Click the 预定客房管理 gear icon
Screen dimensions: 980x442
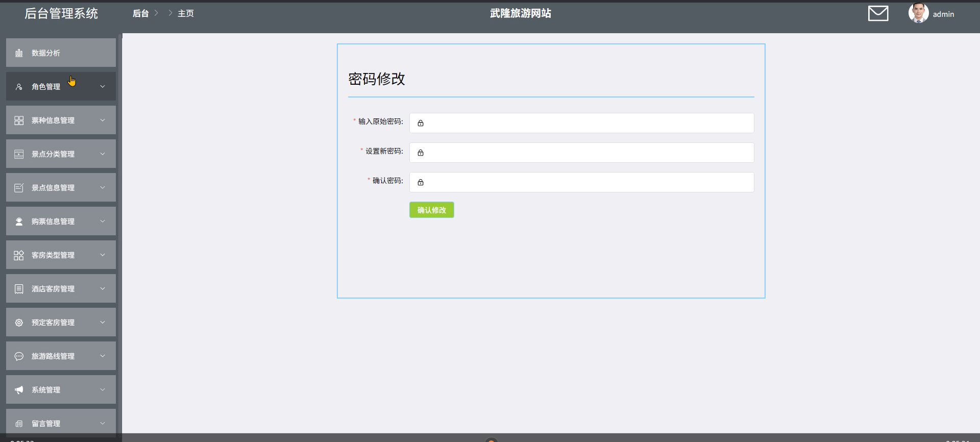pos(19,323)
